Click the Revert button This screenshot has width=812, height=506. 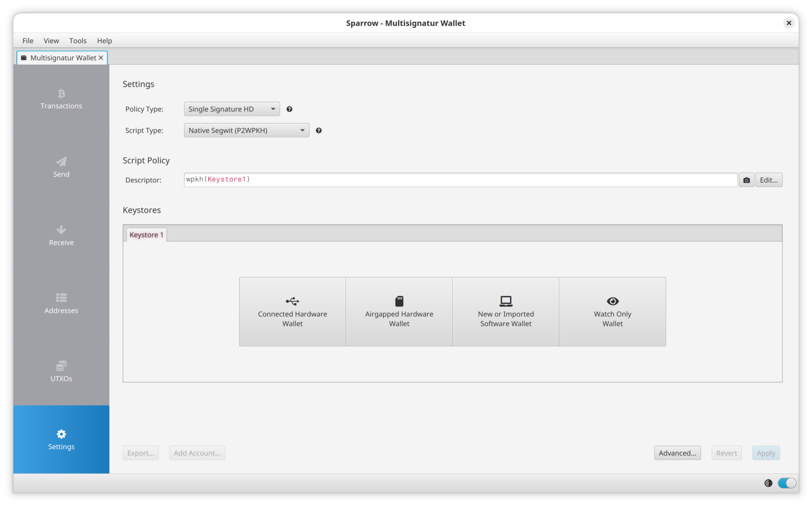pyautogui.click(x=727, y=453)
